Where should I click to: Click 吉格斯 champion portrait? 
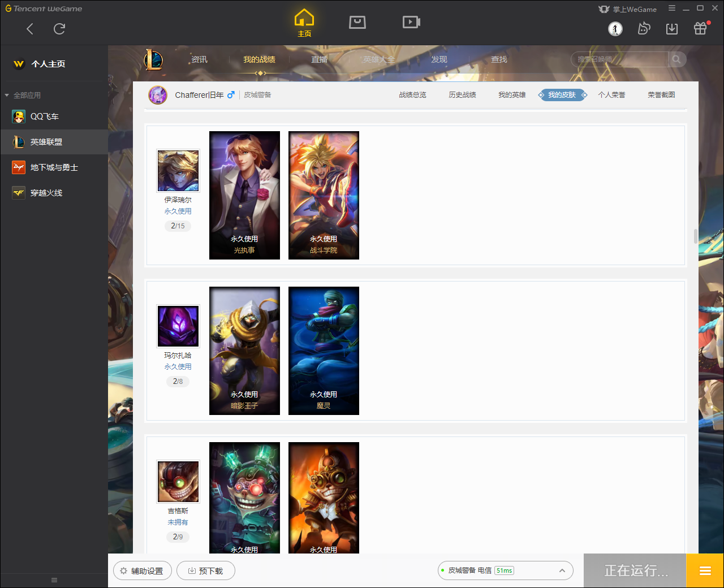[178, 482]
